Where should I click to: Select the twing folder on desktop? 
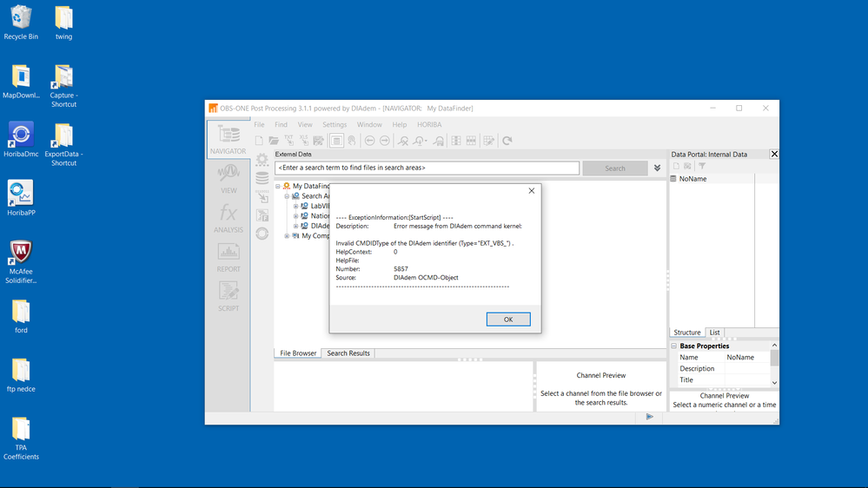click(x=63, y=22)
